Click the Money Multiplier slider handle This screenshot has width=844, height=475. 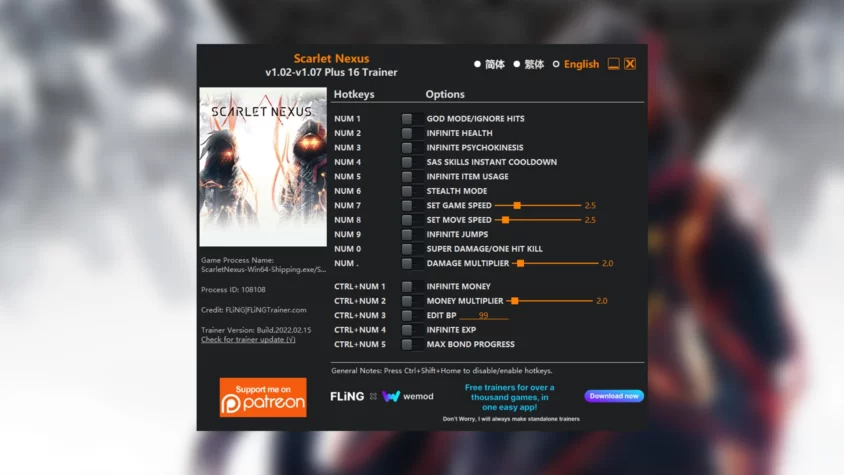tap(515, 301)
